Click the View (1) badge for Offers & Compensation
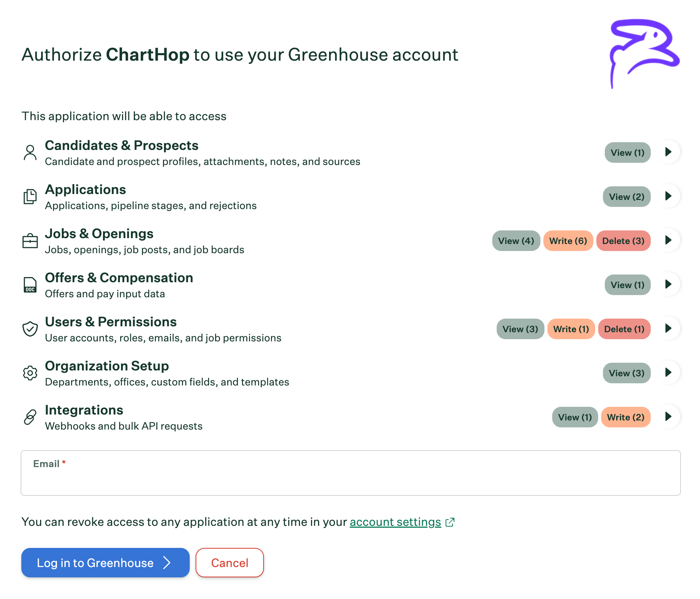 click(x=628, y=285)
